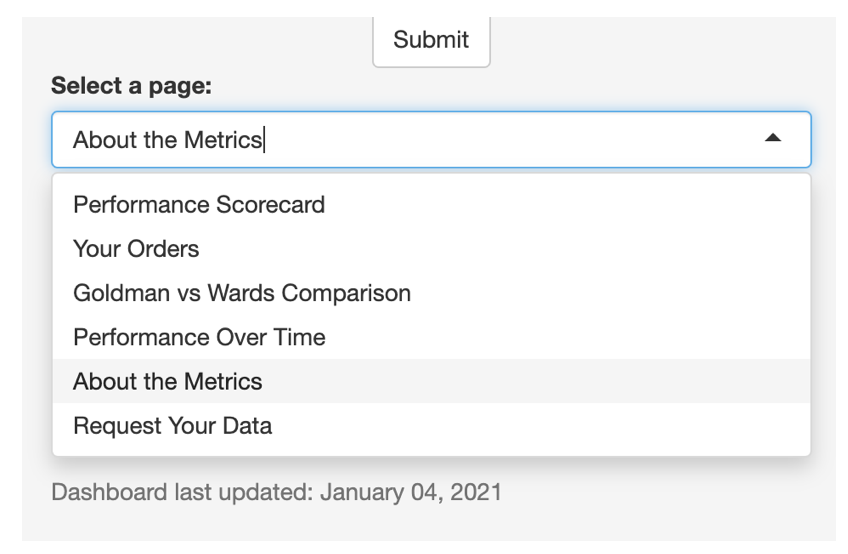
Task: Pick Performance Over Time in dropdown
Action: pos(431,338)
